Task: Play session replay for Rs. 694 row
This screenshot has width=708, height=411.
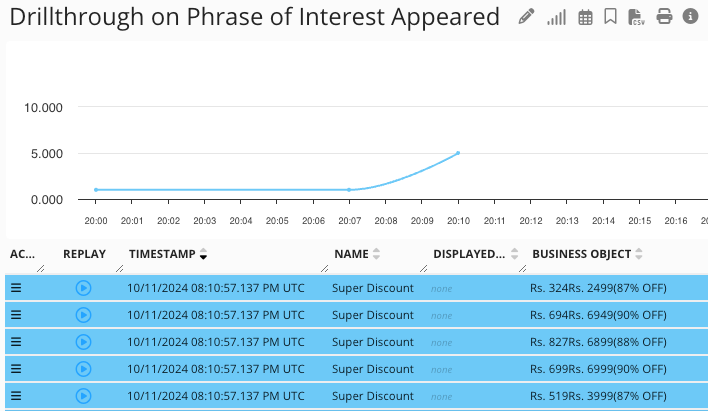Action: pyautogui.click(x=84, y=315)
